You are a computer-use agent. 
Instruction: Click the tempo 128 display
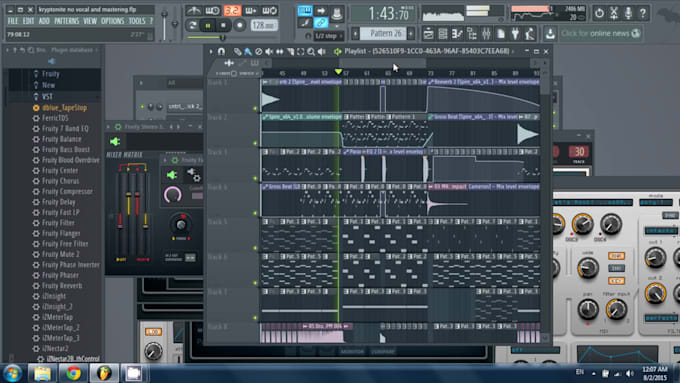[x=264, y=25]
